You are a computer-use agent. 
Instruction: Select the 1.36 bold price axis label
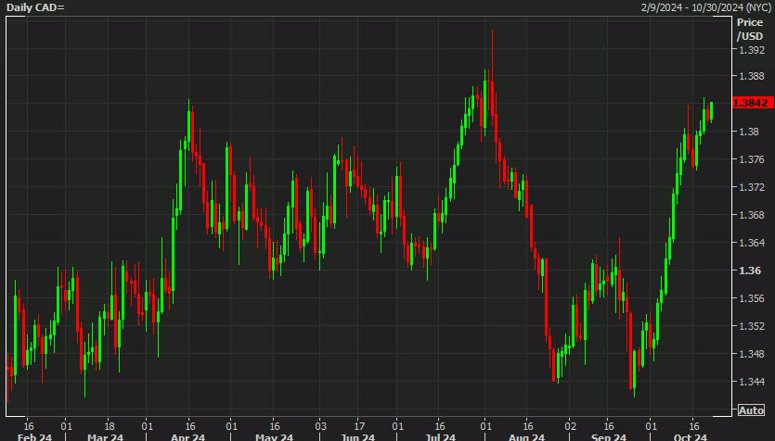point(750,270)
